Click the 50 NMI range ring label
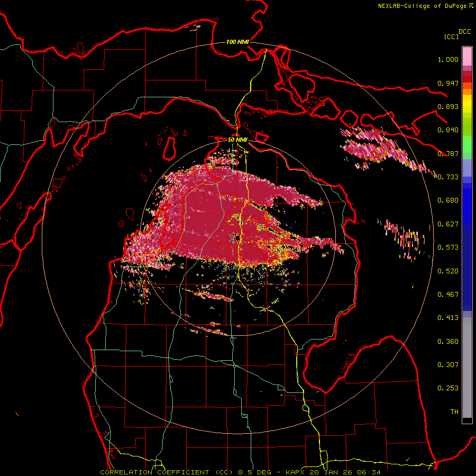 [x=237, y=140]
